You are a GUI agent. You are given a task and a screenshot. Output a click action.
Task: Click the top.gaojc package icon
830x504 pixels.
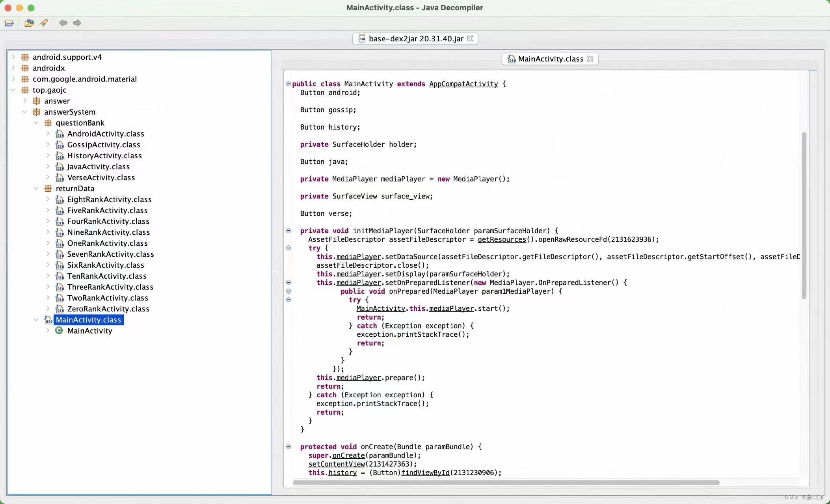point(25,90)
